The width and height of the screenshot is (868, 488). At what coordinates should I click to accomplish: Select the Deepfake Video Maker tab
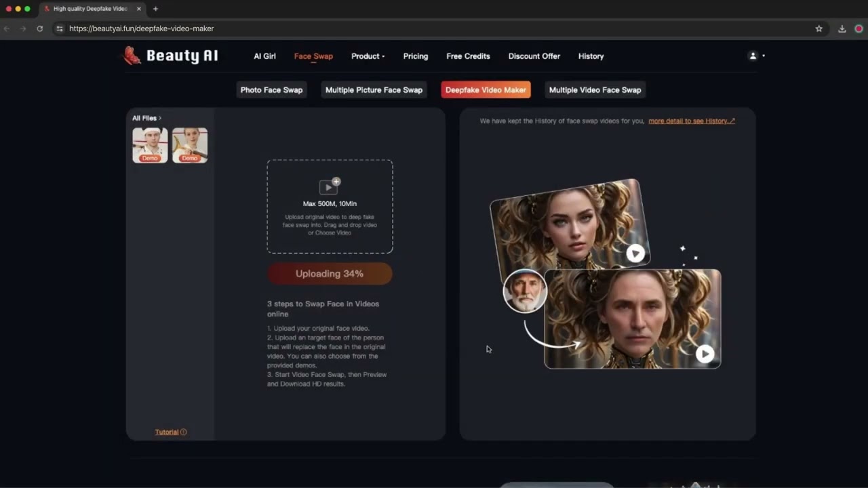(486, 90)
